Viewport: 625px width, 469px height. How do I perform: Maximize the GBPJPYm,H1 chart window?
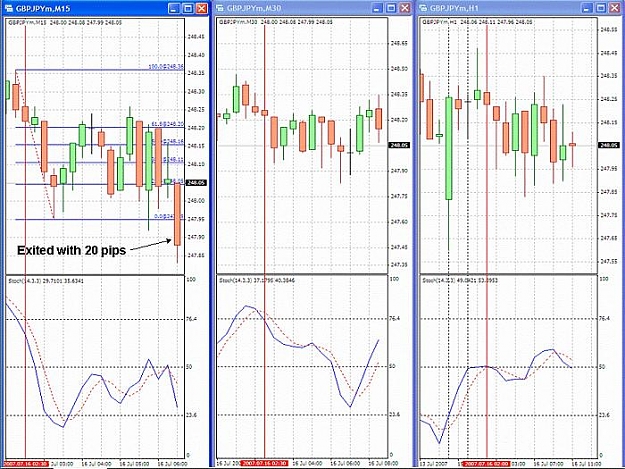click(x=601, y=8)
